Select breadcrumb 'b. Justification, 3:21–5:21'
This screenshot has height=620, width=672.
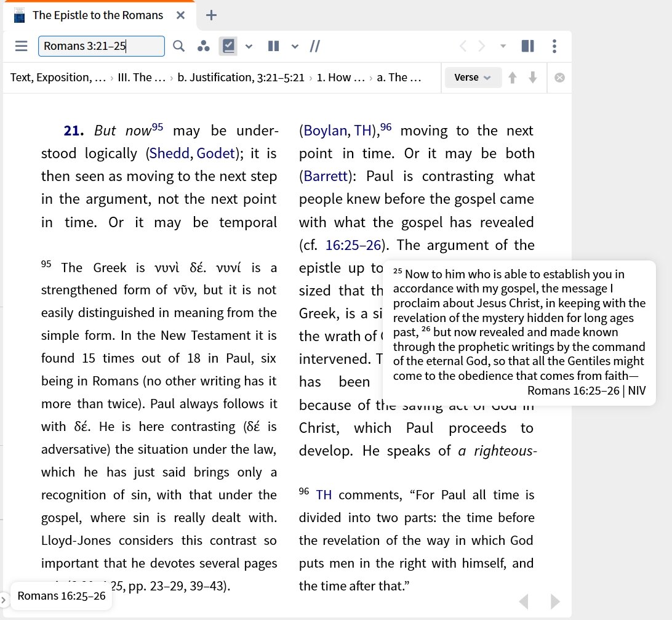[241, 78]
